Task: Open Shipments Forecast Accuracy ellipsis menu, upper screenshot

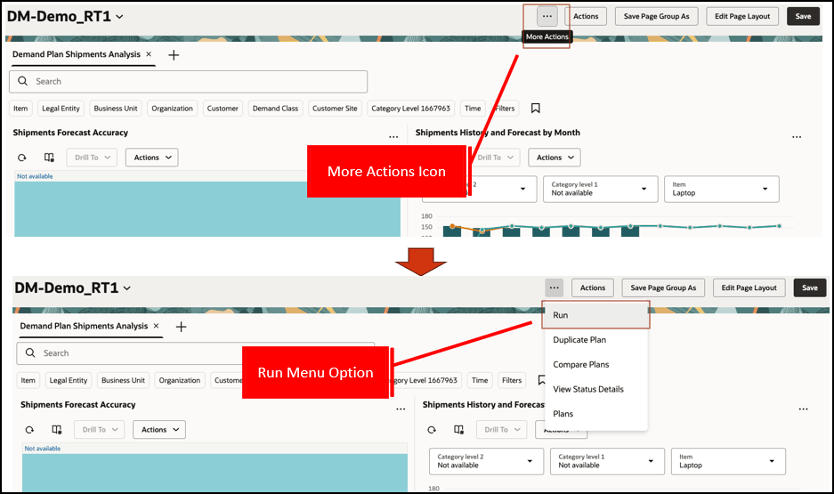Action: 394,137
